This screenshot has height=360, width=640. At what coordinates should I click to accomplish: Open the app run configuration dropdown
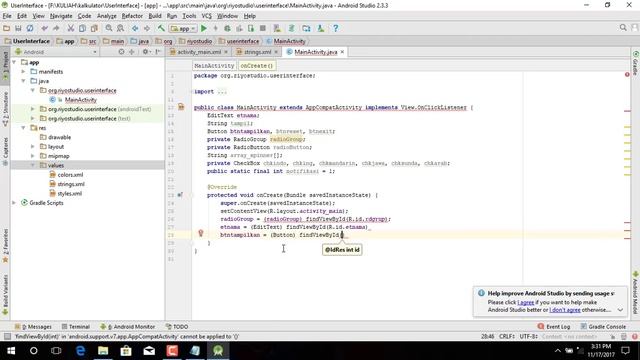coord(183,28)
